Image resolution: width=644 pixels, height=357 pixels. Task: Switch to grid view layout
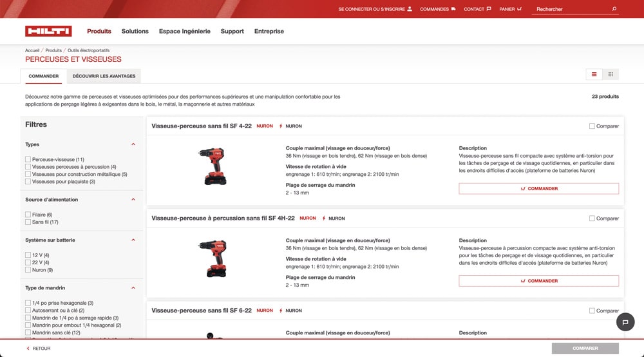pos(610,74)
